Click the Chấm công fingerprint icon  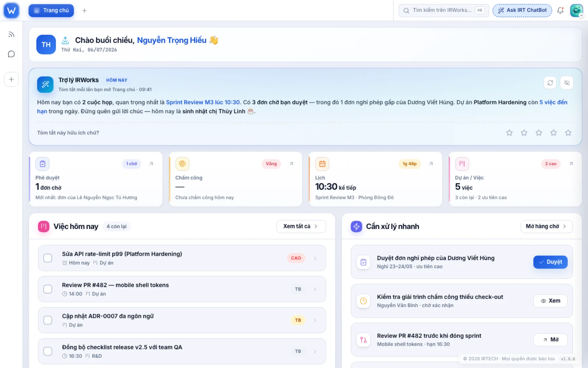[182, 164]
